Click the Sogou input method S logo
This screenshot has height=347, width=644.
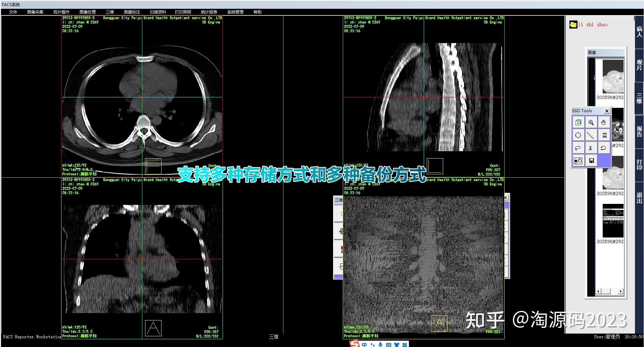point(354,344)
